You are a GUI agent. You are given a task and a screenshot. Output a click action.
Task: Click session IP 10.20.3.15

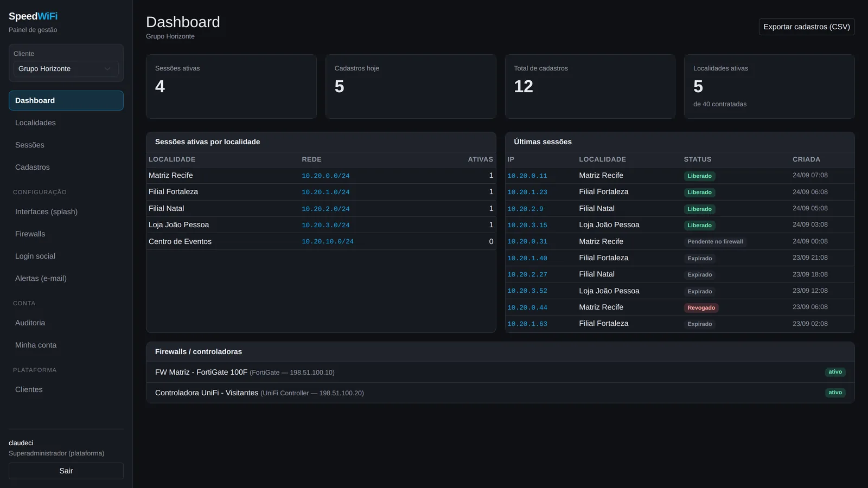point(527,225)
